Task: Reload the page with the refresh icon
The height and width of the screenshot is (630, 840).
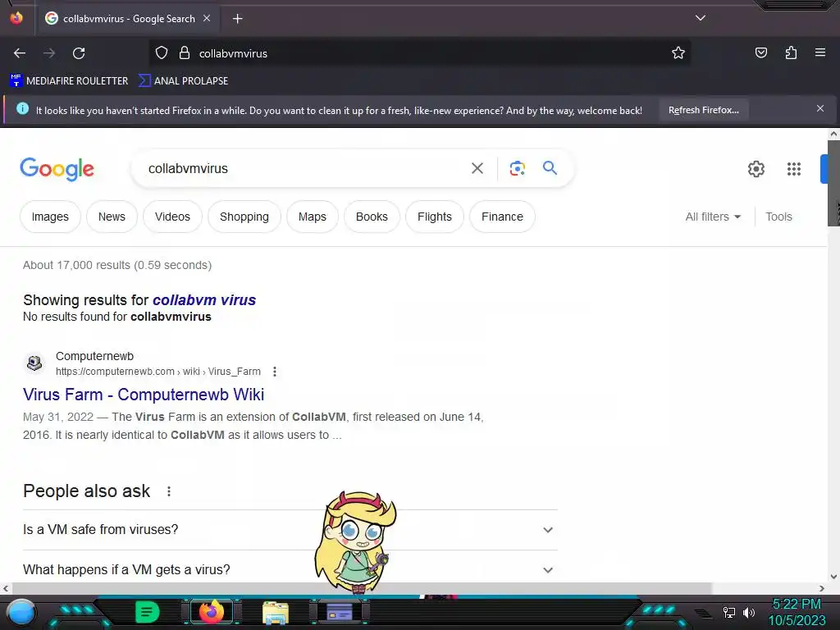Action: coord(79,53)
